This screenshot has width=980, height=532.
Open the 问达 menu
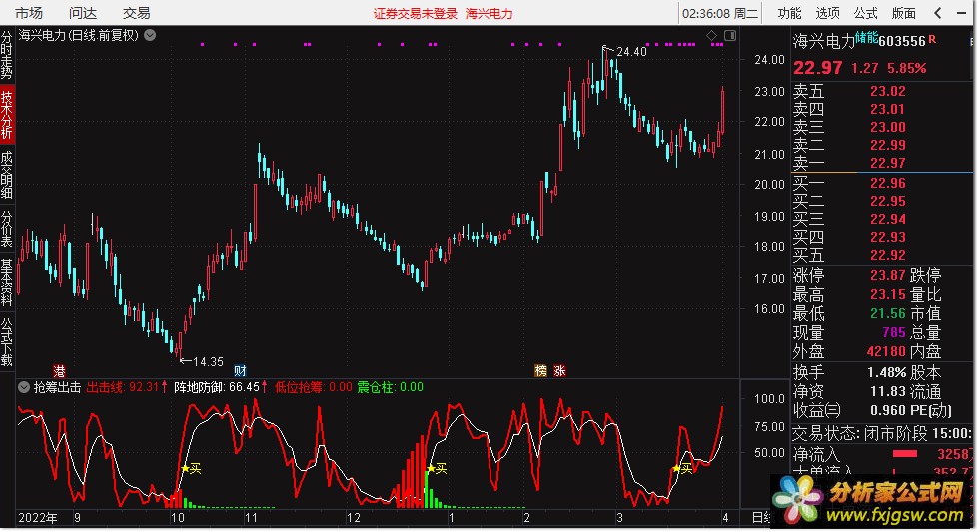click(x=83, y=13)
